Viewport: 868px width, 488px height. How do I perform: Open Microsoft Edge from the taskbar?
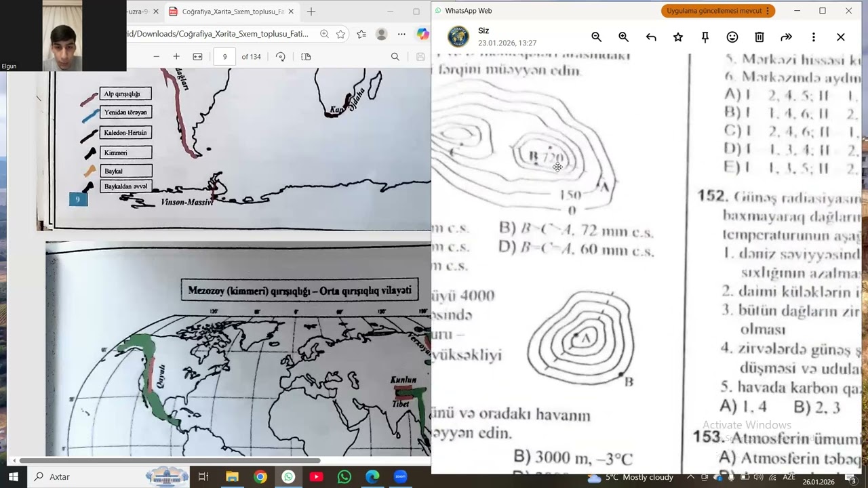click(x=372, y=476)
